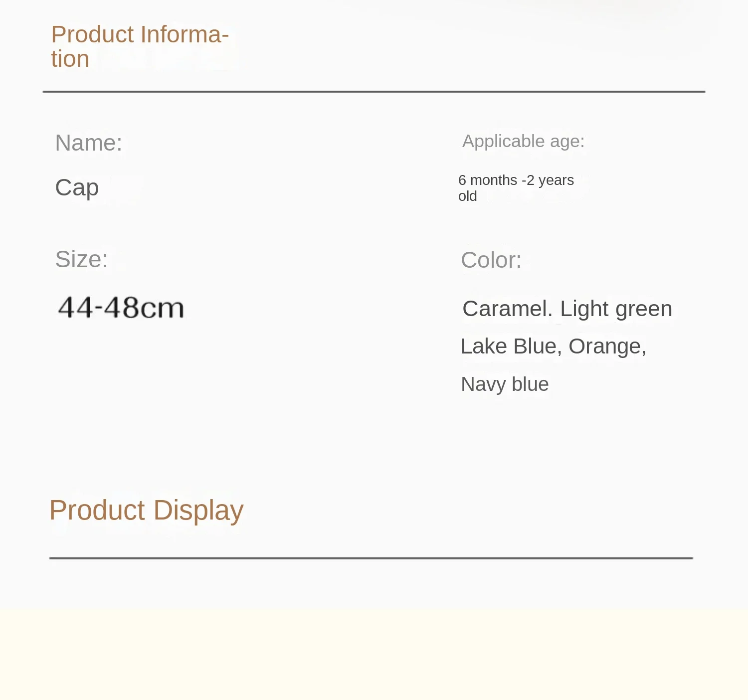Viewport: 748px width, 700px height.
Task: Click the word 'Display' in the heading
Action: pyautogui.click(x=198, y=511)
